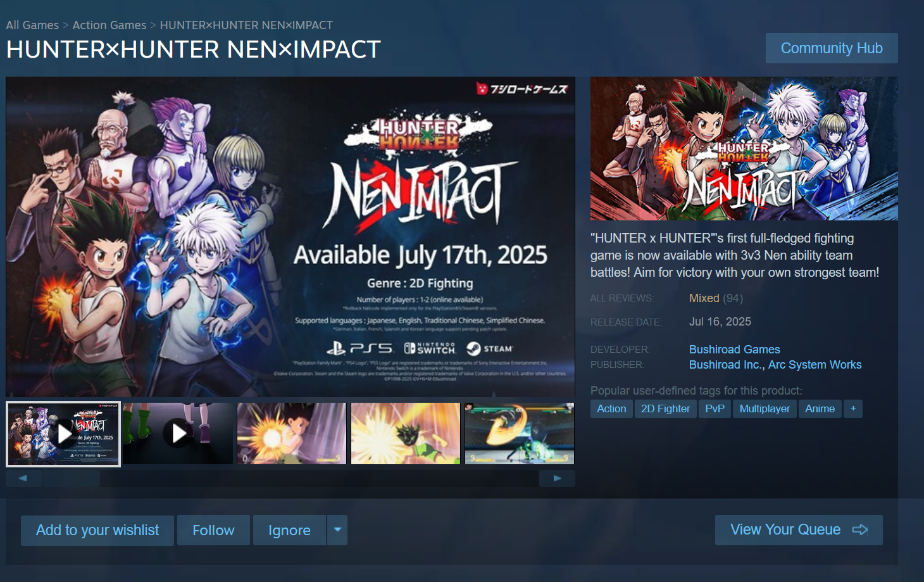Open the Community Hub
924x582 pixels.
coord(832,48)
